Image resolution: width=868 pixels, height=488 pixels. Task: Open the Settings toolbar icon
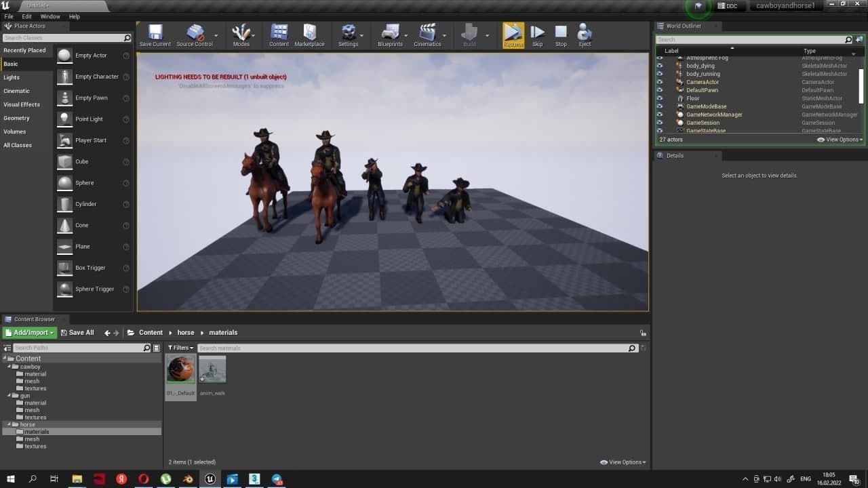pos(348,35)
